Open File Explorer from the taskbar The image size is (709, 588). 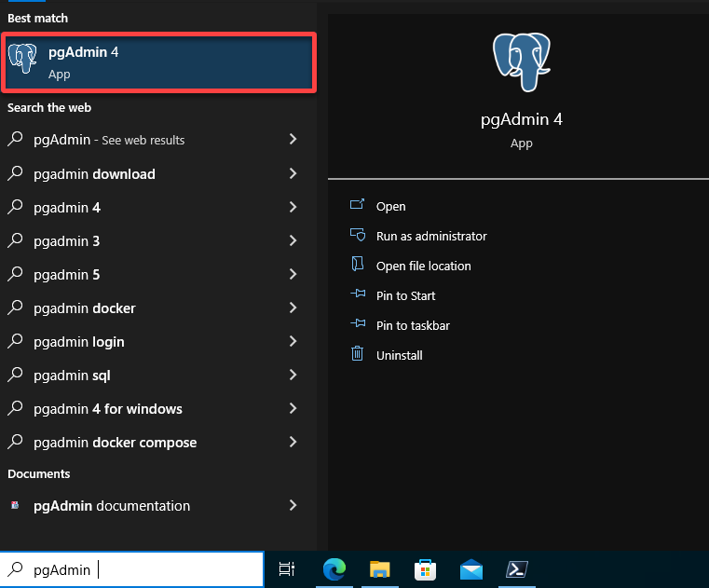click(x=380, y=569)
